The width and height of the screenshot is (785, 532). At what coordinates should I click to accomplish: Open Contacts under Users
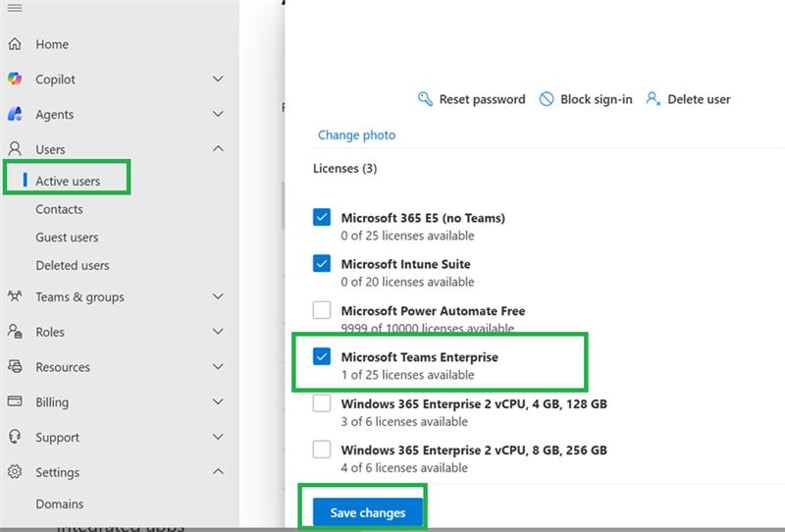59,209
